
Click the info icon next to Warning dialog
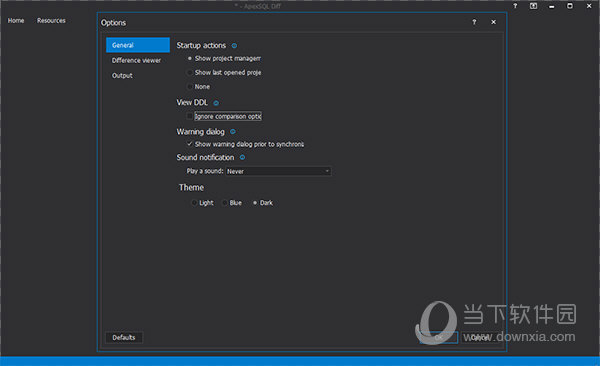[233, 132]
